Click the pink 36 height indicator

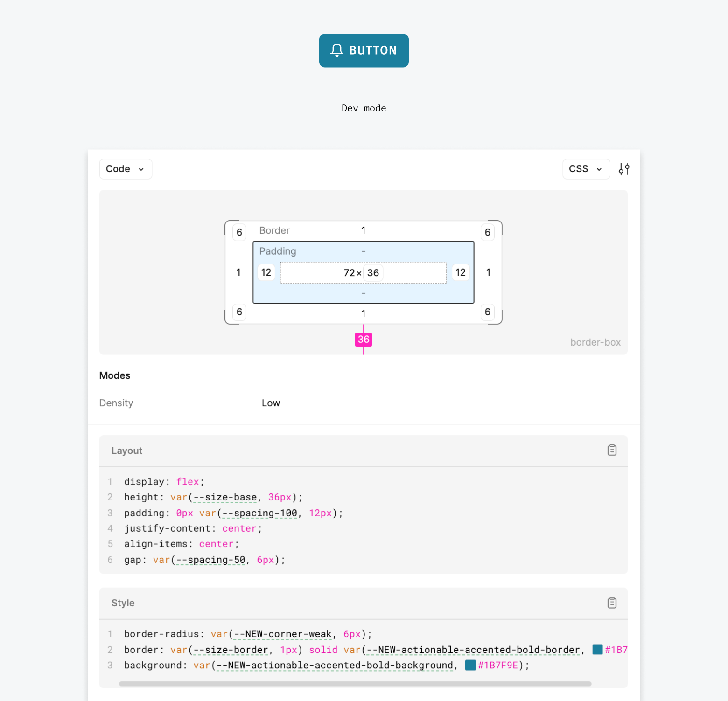point(364,340)
